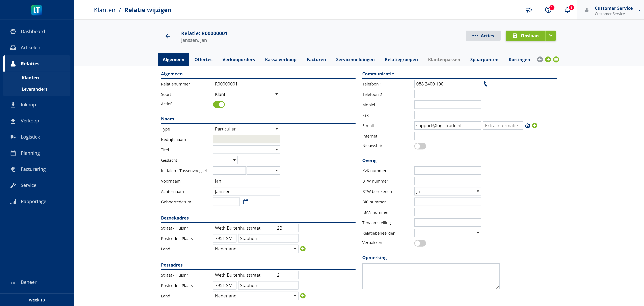Click the LT logo in sidebar
Image resolution: width=644 pixels, height=306 pixels.
(37, 10)
